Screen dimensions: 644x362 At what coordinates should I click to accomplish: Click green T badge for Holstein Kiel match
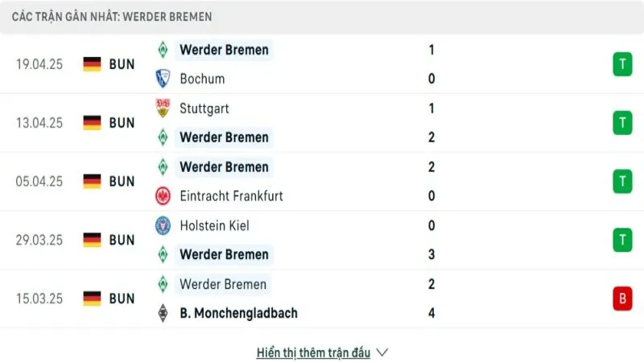(x=621, y=240)
